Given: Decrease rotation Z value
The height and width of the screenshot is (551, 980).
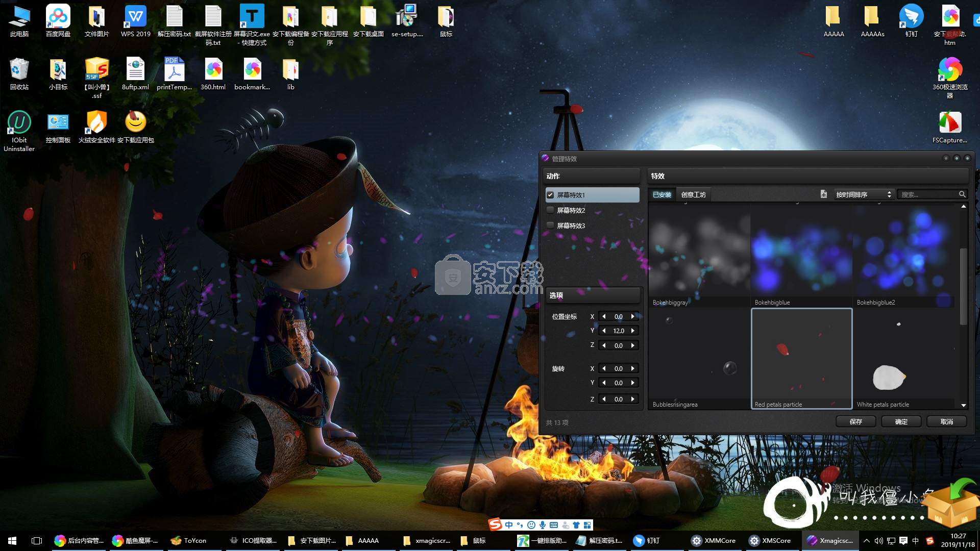Looking at the screenshot, I should (x=604, y=399).
